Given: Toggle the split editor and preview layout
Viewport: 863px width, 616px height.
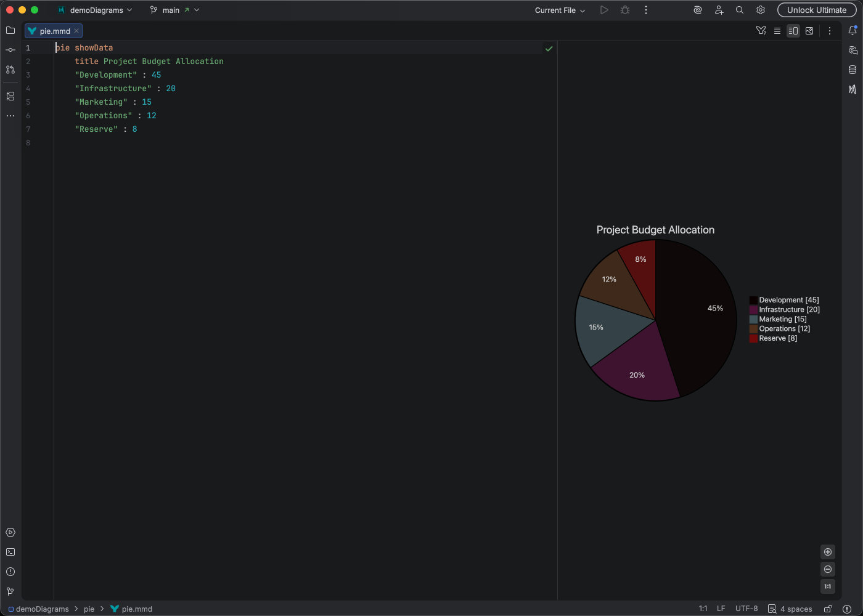Looking at the screenshot, I should [x=793, y=30].
